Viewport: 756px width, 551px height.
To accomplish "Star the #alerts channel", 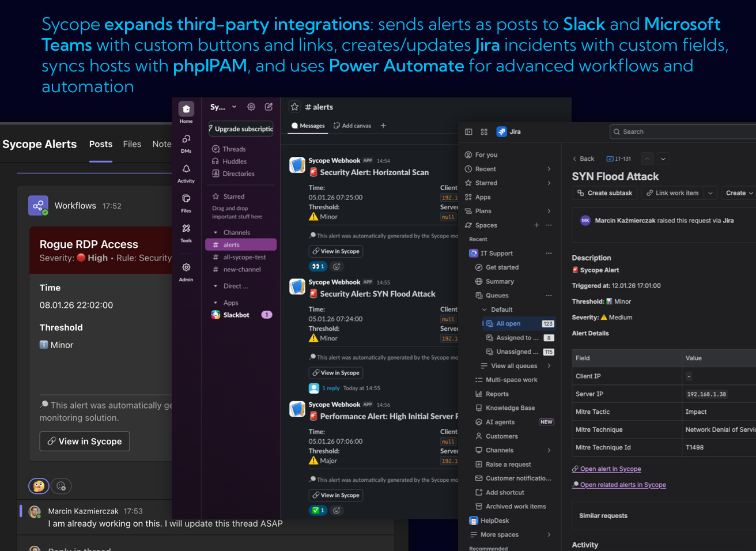I will tap(295, 107).
